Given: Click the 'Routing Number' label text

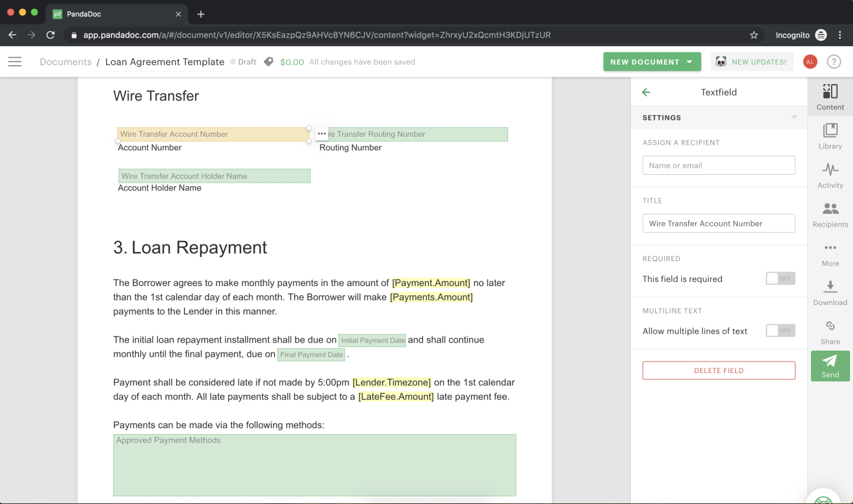Looking at the screenshot, I should pyautogui.click(x=350, y=147).
